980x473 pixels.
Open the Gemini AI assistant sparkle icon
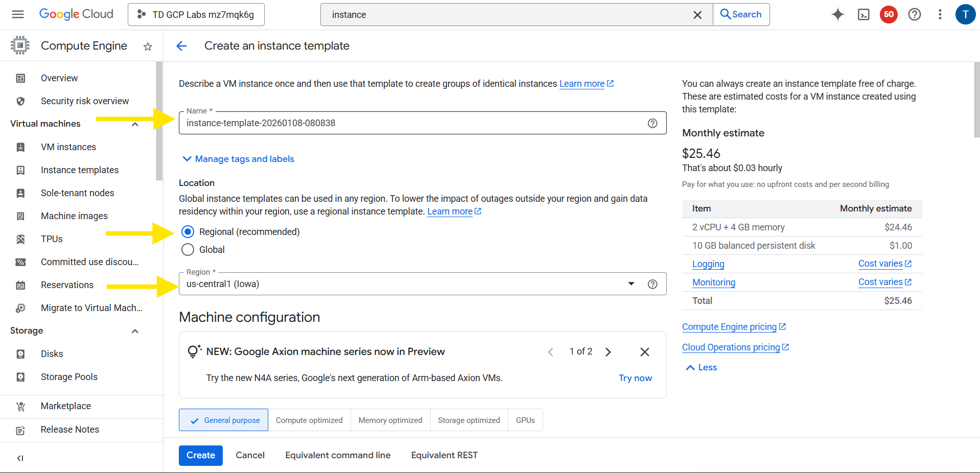pyautogui.click(x=837, y=14)
